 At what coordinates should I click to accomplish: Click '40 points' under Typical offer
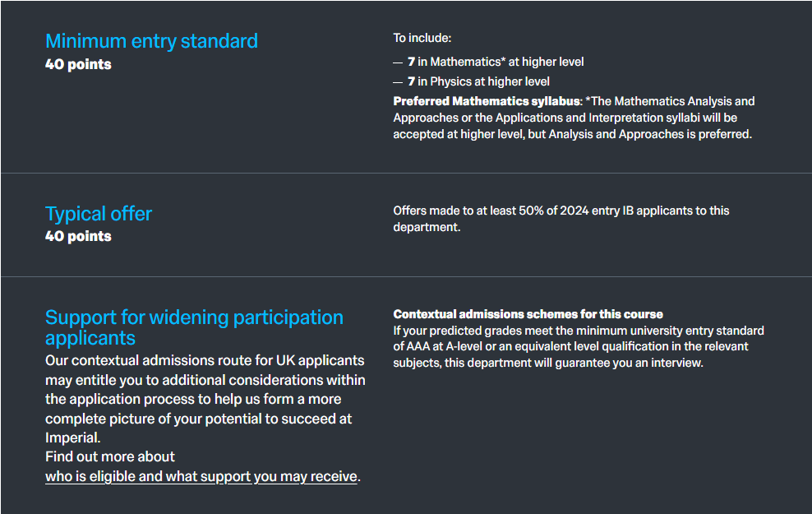78,236
